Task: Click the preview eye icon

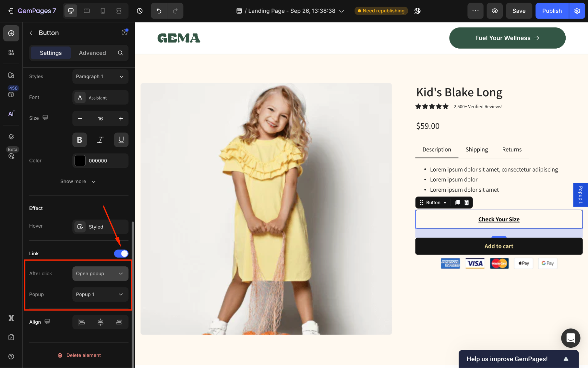Action: [x=494, y=11]
